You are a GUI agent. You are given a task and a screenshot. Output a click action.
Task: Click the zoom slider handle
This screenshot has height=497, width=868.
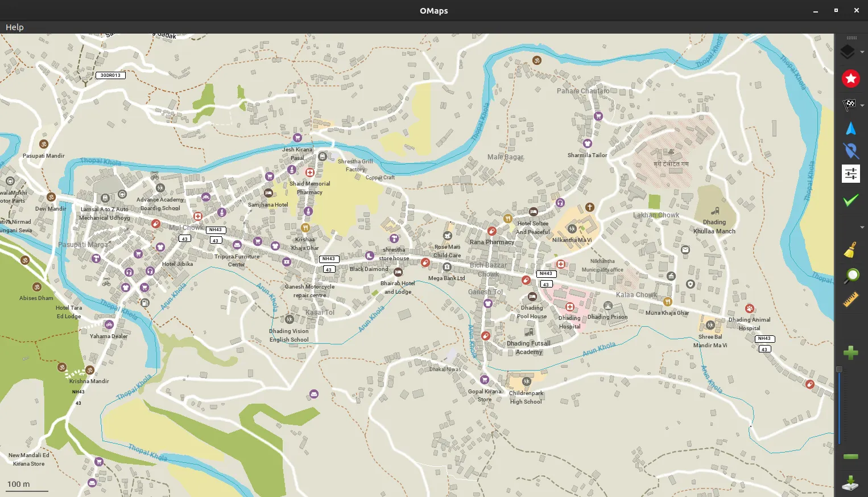pyautogui.click(x=839, y=369)
